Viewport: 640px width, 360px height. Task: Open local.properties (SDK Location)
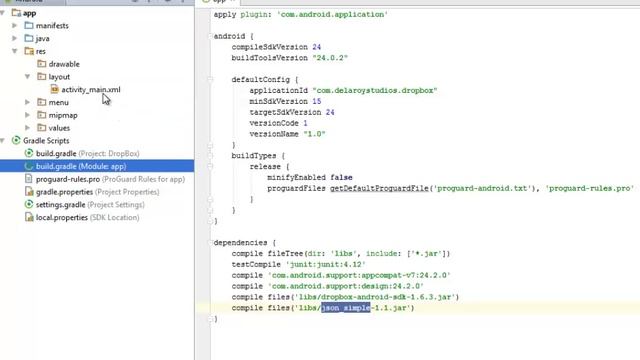coord(87,218)
